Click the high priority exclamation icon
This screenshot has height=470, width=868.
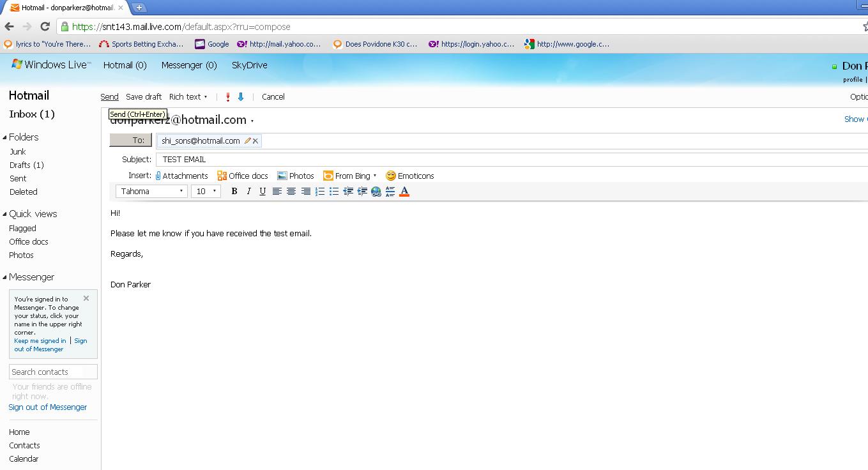pyautogui.click(x=228, y=97)
